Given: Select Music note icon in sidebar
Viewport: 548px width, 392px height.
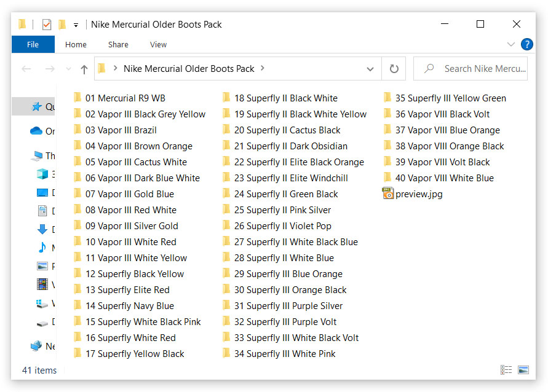Looking at the screenshot, I should point(42,248).
